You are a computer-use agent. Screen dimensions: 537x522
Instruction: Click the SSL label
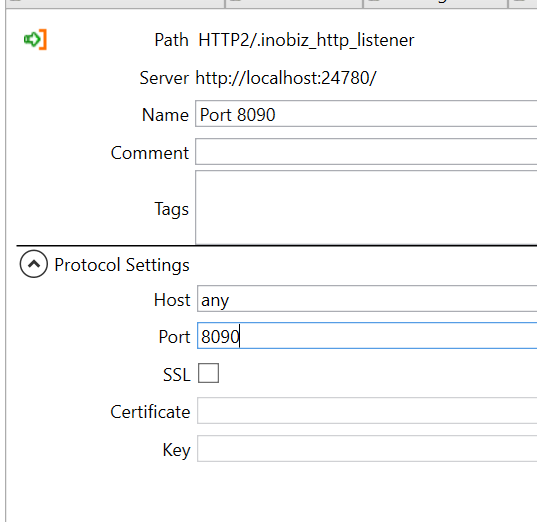click(x=177, y=374)
